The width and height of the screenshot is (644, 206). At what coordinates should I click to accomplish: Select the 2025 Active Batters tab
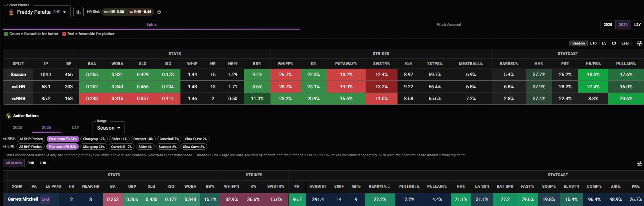click(x=17, y=127)
